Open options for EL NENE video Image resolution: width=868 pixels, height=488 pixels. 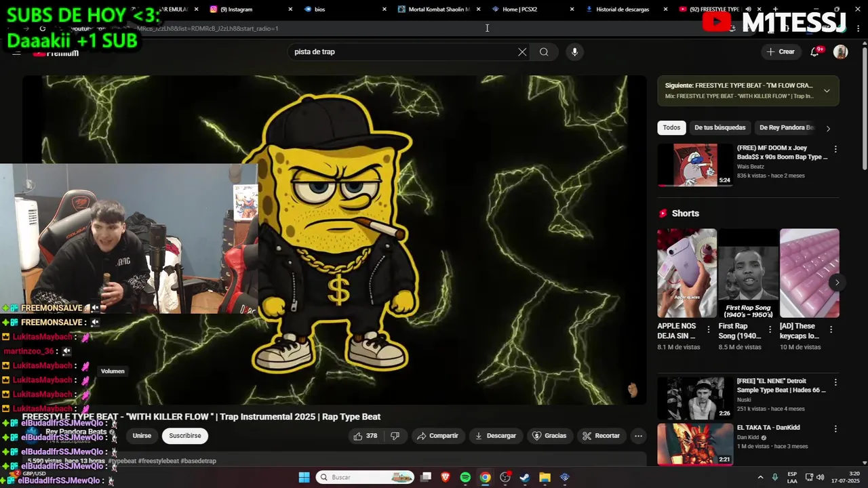pos(835,382)
